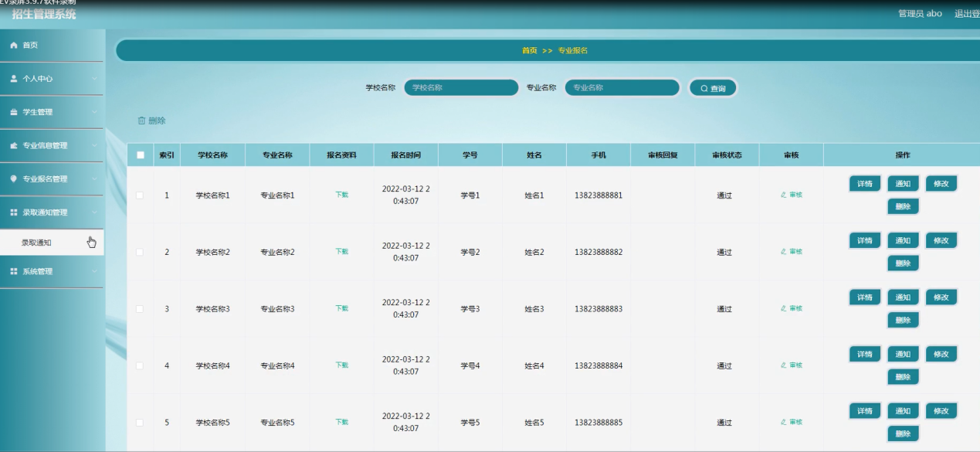Click 修改 for row 学号5
Viewport: 980px width, 452px height.
941,411
